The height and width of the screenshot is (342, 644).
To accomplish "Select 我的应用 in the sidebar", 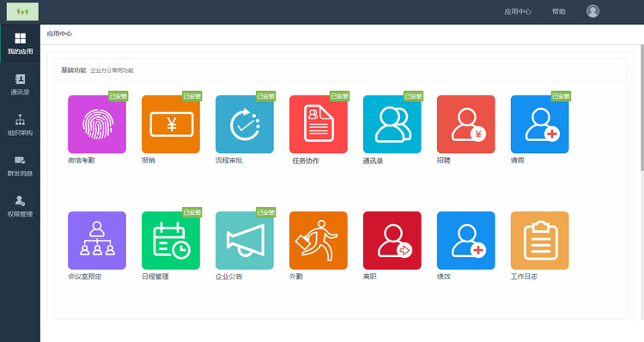I will 20,44.
